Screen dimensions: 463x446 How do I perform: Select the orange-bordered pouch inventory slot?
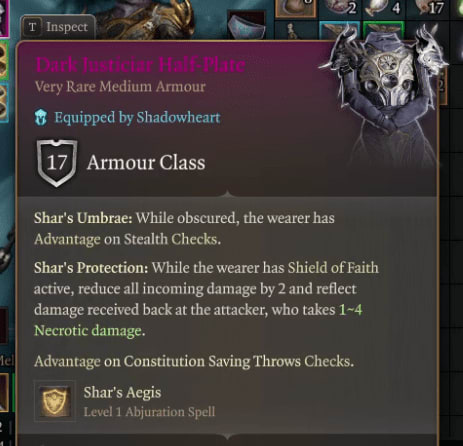coord(296,7)
